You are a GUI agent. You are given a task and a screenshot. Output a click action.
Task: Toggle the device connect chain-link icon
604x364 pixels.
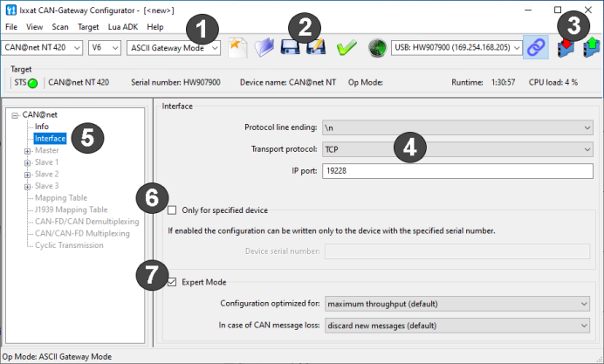(x=536, y=47)
